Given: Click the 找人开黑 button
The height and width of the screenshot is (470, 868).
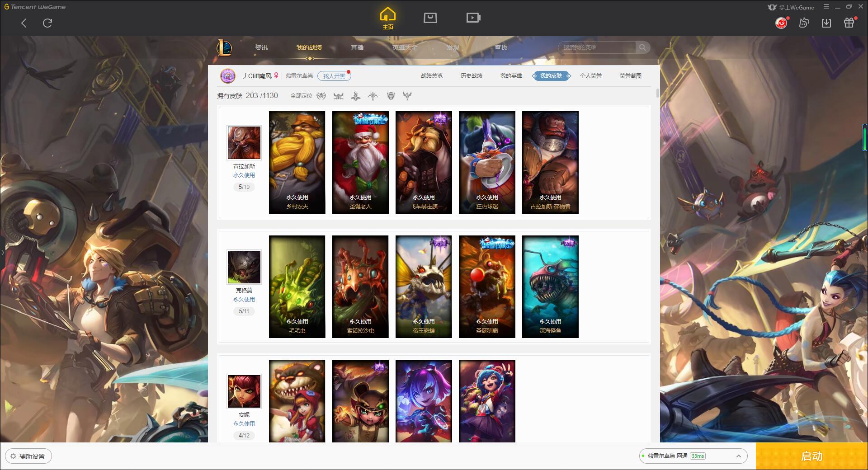Looking at the screenshot, I should tap(334, 76).
